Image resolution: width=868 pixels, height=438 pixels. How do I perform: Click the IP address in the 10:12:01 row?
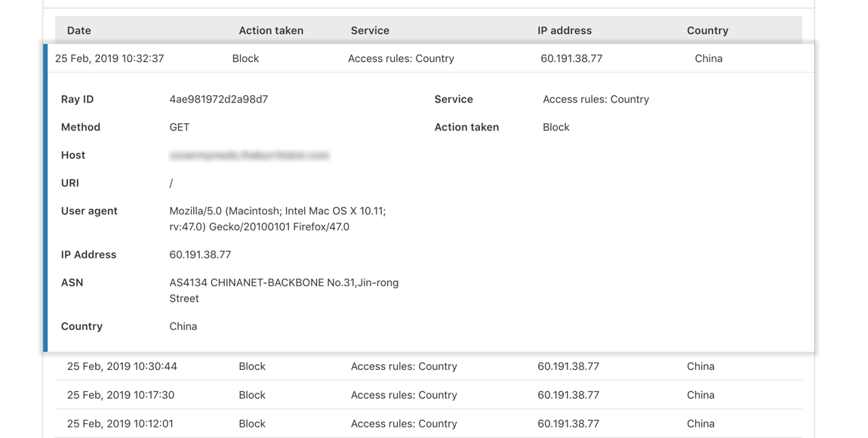[568, 424]
